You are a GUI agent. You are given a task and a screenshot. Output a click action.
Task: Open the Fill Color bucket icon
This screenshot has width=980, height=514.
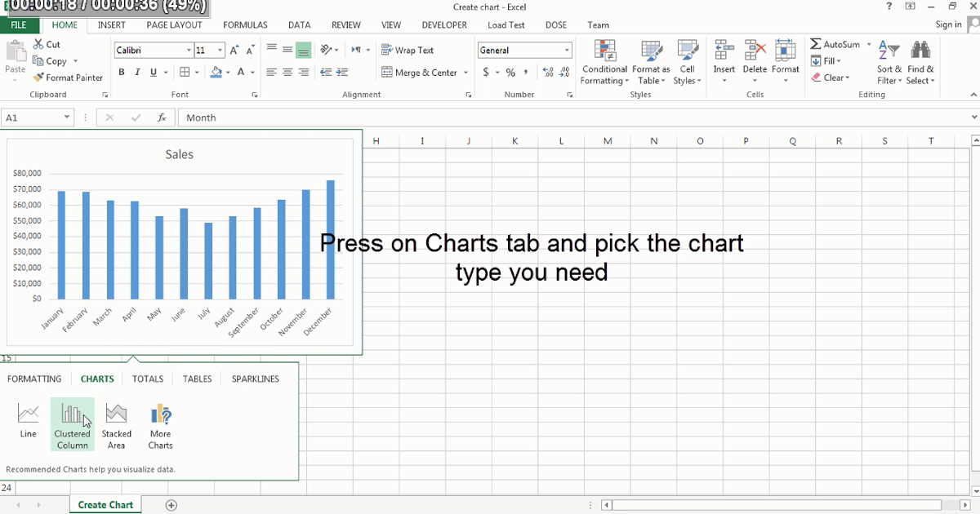(216, 73)
